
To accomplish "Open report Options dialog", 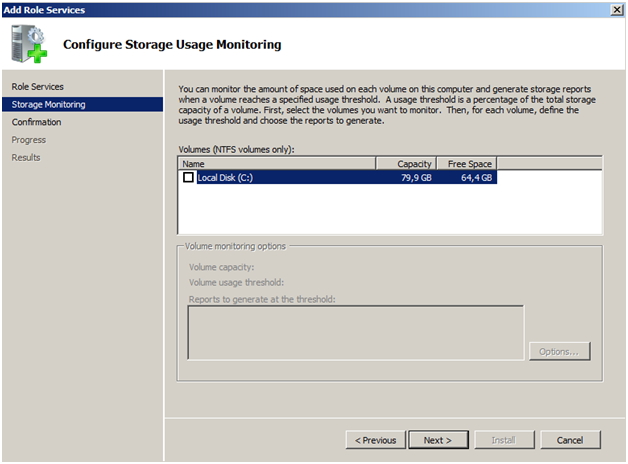I will [559, 352].
